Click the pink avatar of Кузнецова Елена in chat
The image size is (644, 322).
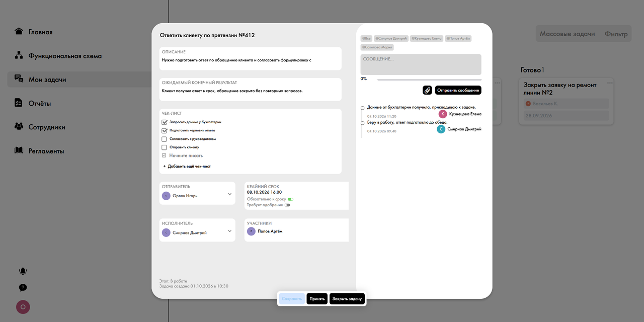coord(443,114)
